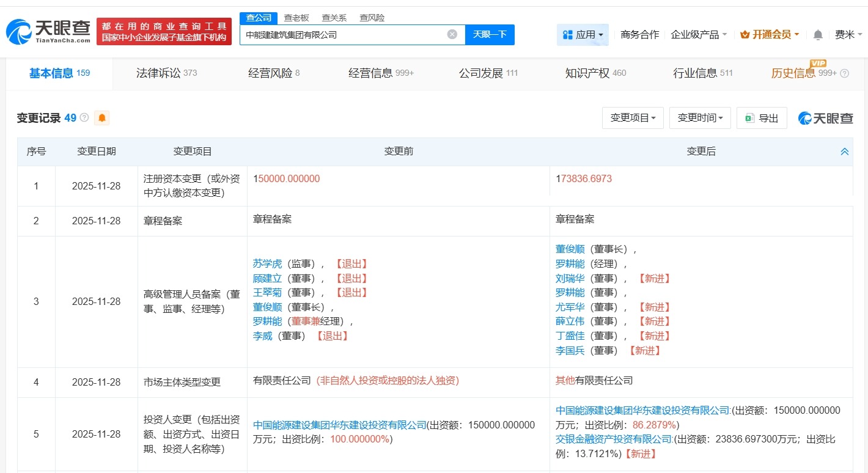Click the subscribe bell next to 变更记录
868x473 pixels.
click(101, 117)
